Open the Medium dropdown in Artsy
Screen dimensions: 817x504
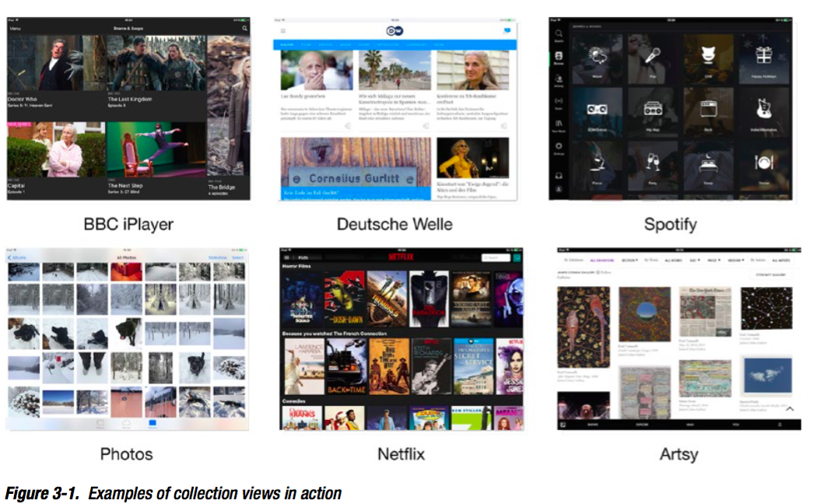735,260
